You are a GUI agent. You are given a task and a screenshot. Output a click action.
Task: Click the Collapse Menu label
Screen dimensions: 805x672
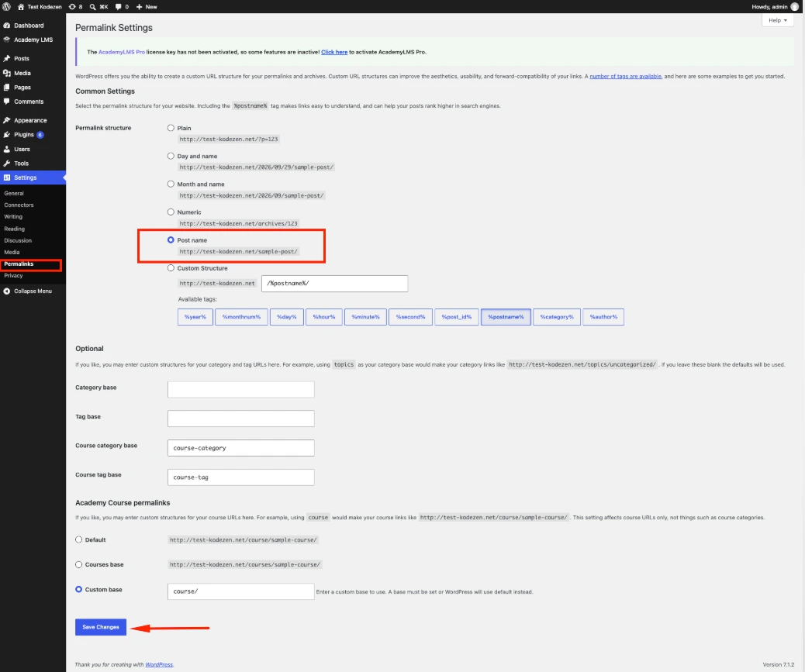coord(33,291)
